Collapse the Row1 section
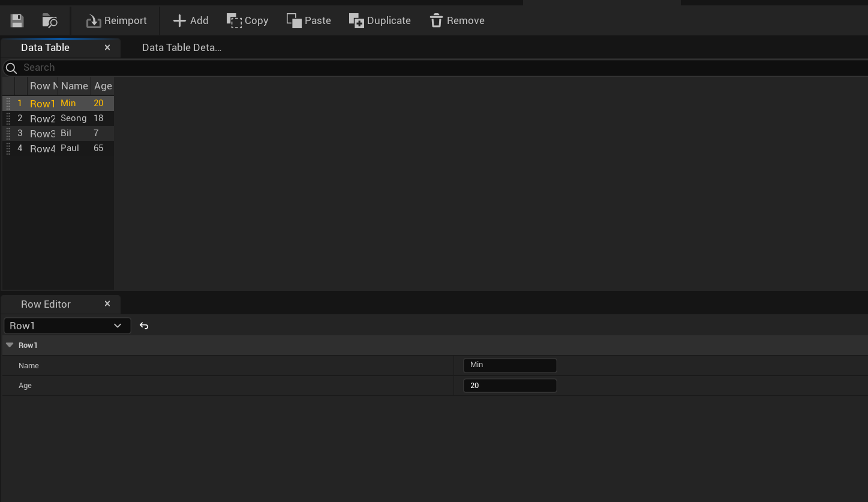This screenshot has height=502, width=868. 10,345
